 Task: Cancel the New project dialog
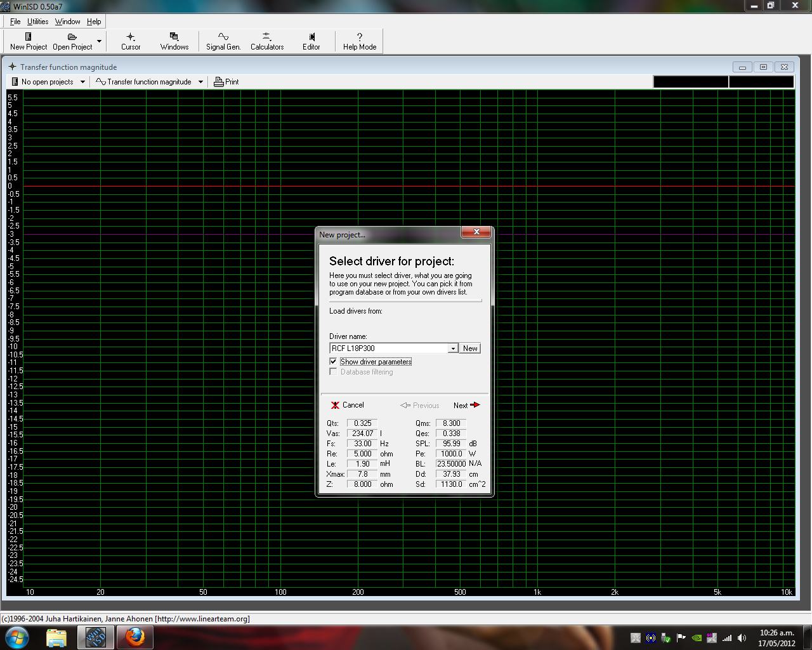347,405
